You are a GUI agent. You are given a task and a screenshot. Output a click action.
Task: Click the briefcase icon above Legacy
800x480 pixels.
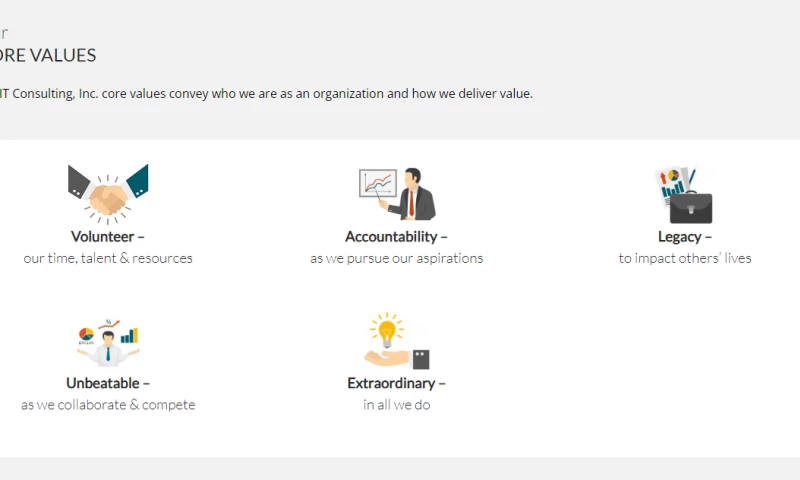(690, 205)
